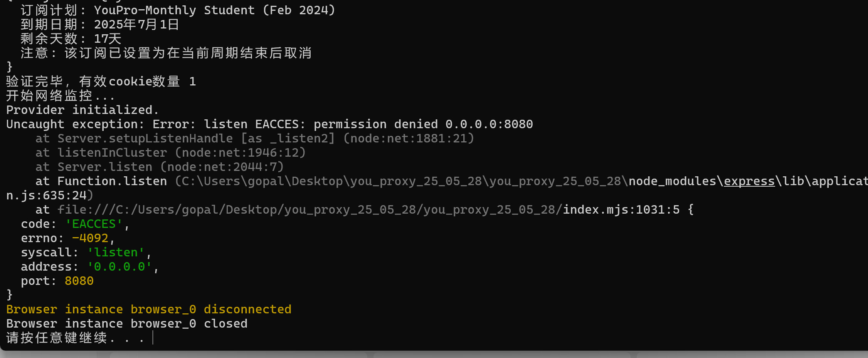Click the "Provider initialized." line

pyautogui.click(x=82, y=110)
